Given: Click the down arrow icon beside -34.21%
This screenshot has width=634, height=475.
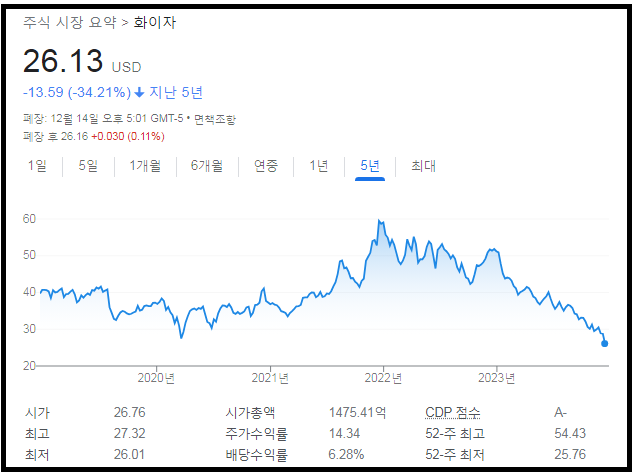Looking at the screenshot, I should (139, 93).
